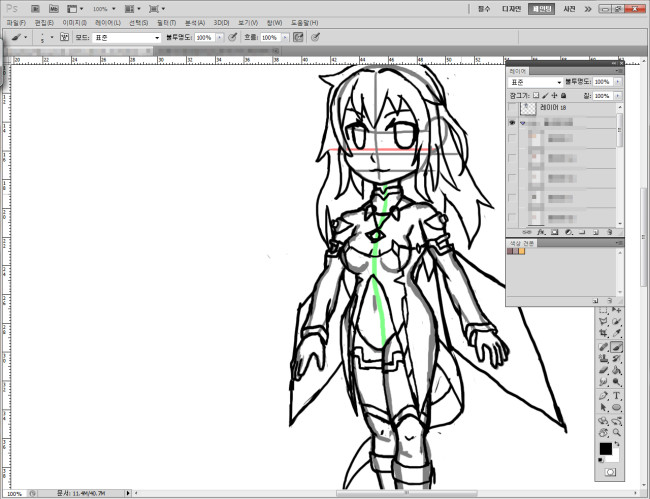The height and width of the screenshot is (499, 650).
Task: Toggle lock transparent pixels in Layers panel
Action: [536, 95]
